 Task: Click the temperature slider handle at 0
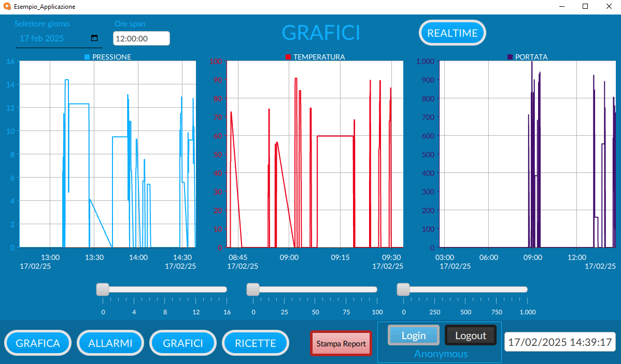point(252,289)
